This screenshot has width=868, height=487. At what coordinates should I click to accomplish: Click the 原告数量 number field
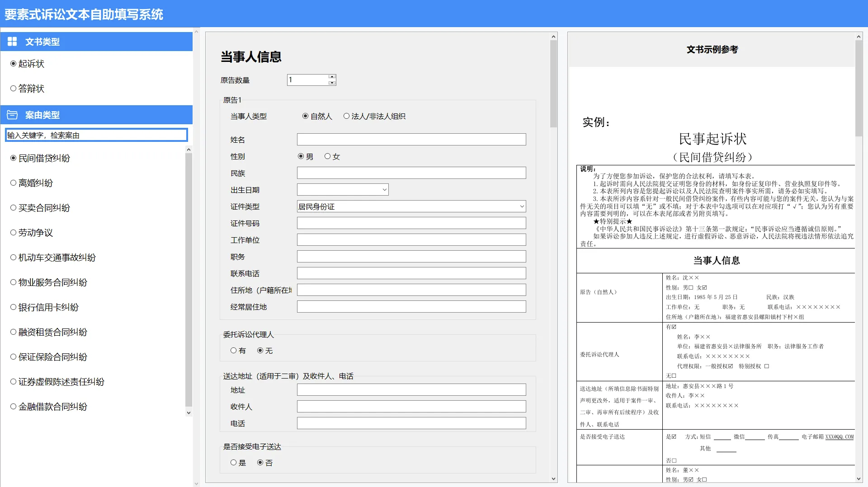[x=308, y=80]
